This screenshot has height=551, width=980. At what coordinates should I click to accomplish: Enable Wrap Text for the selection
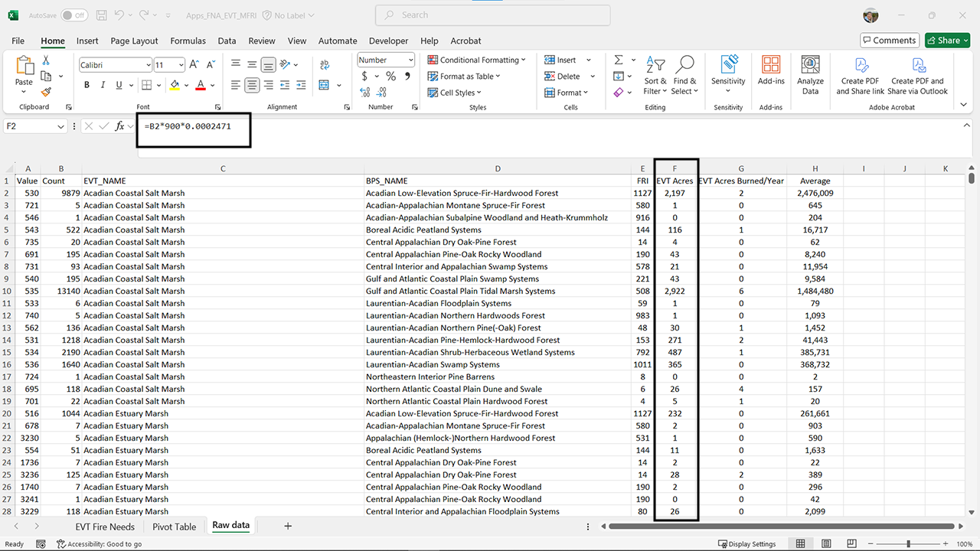pyautogui.click(x=326, y=64)
